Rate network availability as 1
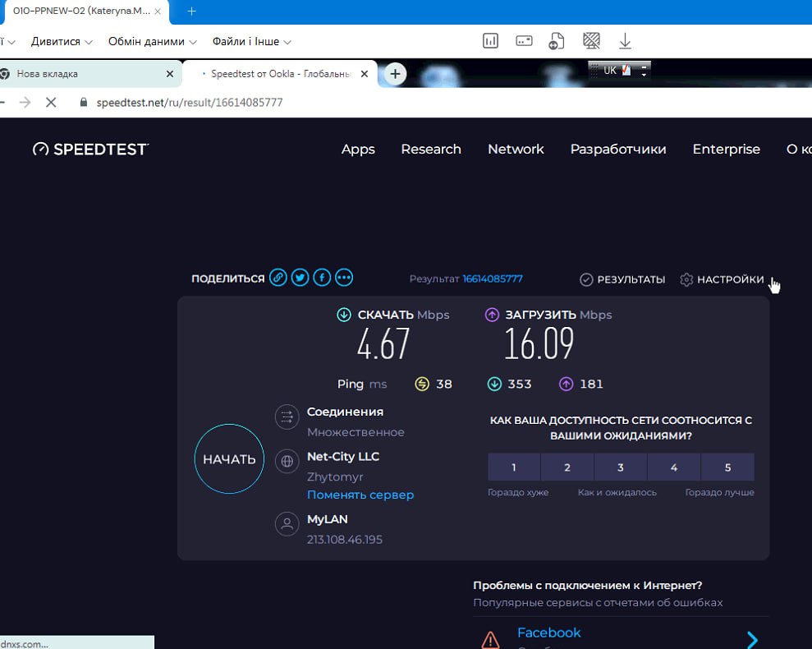812x649 pixels. tap(514, 467)
